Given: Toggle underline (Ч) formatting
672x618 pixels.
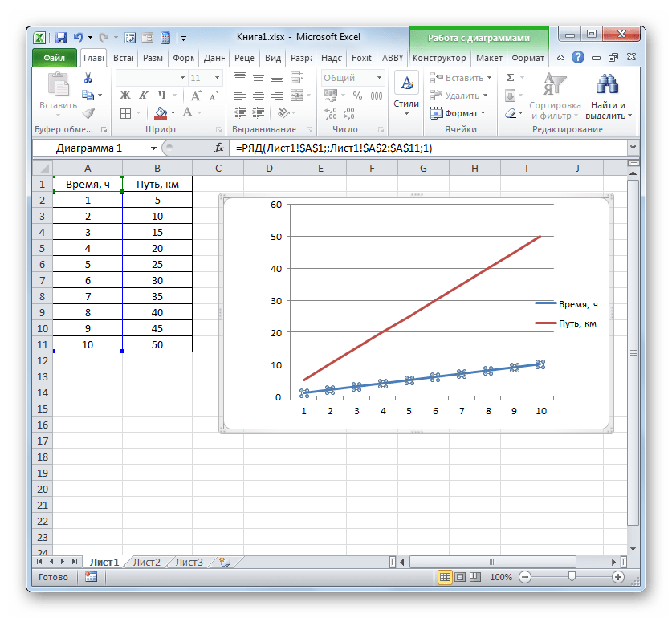Looking at the screenshot, I should tap(161, 96).
